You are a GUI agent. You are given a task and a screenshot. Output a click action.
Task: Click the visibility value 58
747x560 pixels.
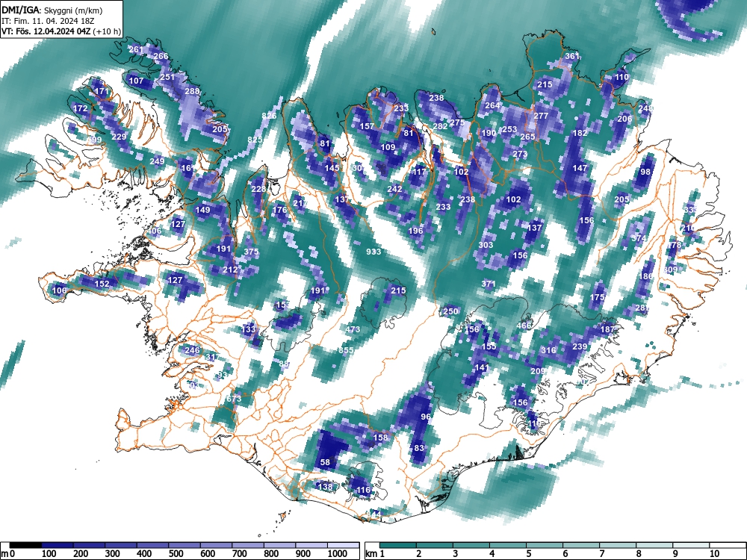[325, 462]
